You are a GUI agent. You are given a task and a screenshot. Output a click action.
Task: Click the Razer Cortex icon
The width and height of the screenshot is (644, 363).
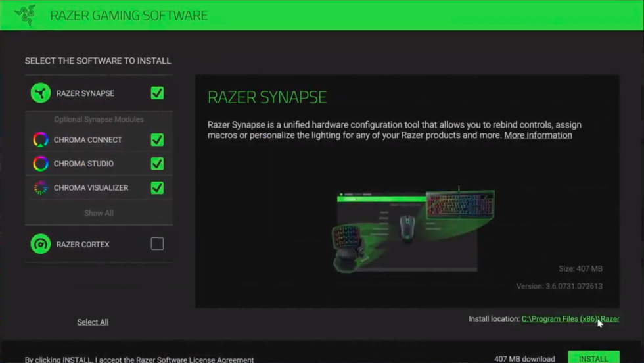(x=41, y=244)
